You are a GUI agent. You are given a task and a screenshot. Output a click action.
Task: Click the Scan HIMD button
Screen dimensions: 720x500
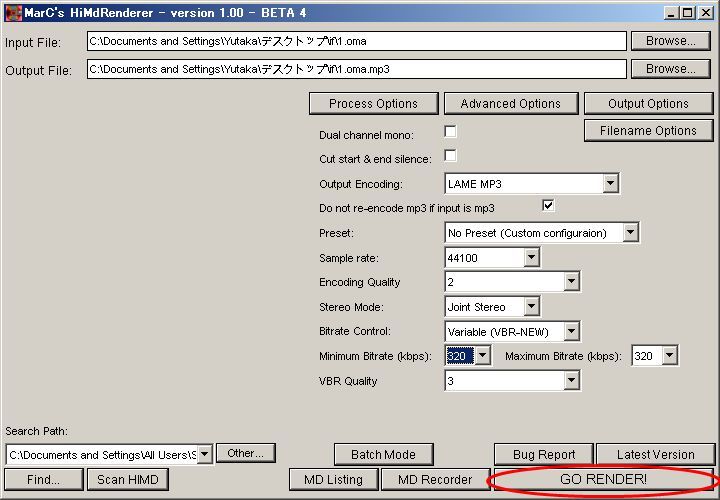tap(128, 480)
